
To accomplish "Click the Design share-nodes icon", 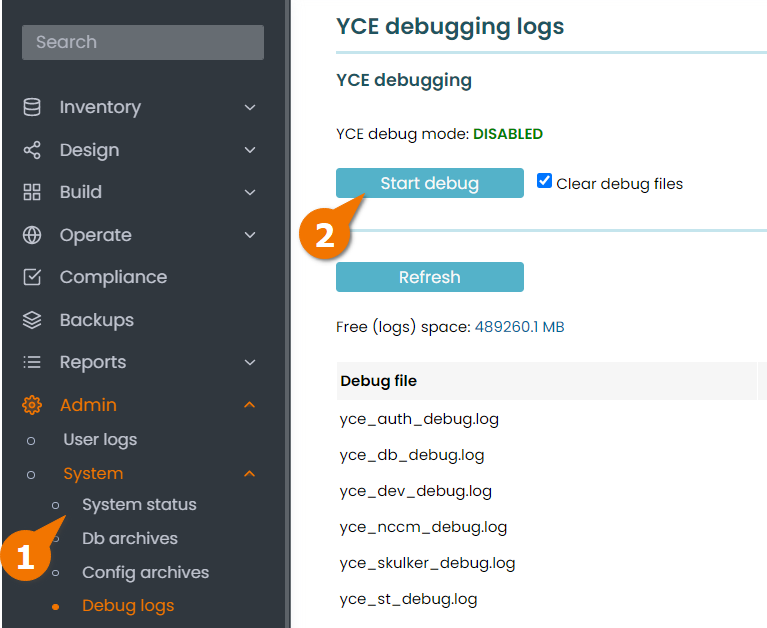I will [x=32, y=150].
